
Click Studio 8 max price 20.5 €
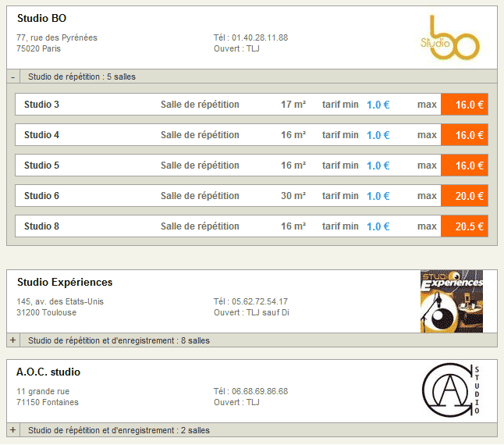pos(464,226)
